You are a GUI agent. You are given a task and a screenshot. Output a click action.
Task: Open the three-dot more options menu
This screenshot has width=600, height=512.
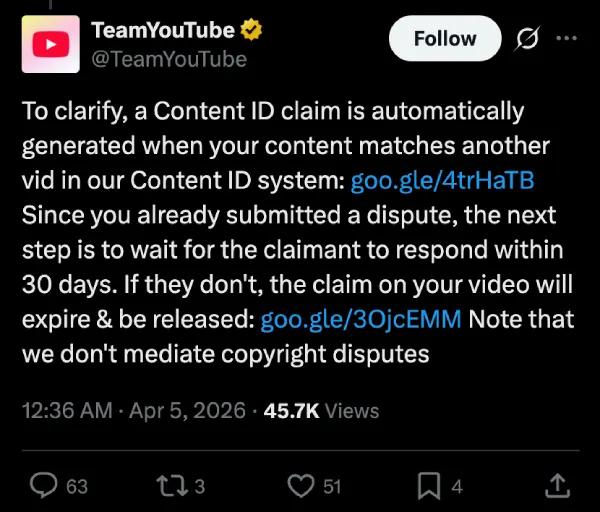pyautogui.click(x=566, y=38)
